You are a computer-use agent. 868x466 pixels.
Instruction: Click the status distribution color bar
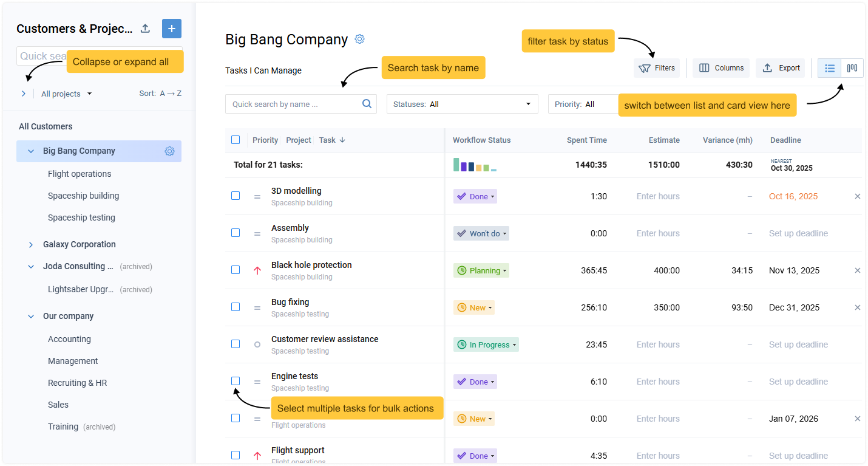point(476,165)
